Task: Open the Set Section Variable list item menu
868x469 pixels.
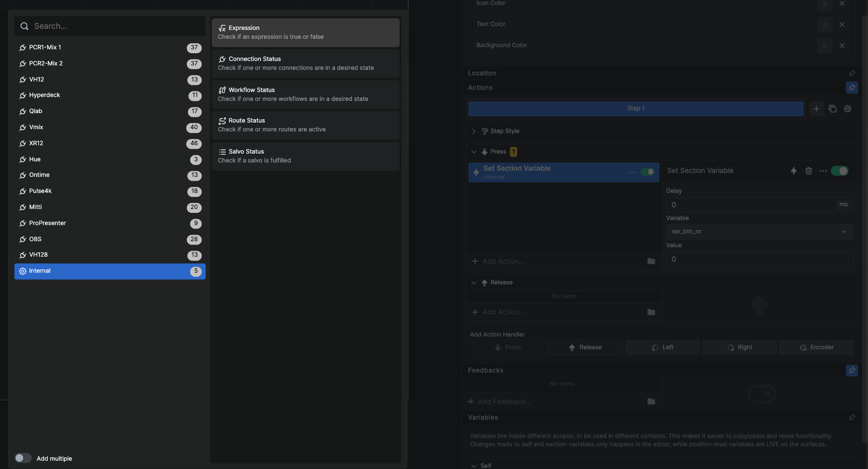Action: click(632, 172)
